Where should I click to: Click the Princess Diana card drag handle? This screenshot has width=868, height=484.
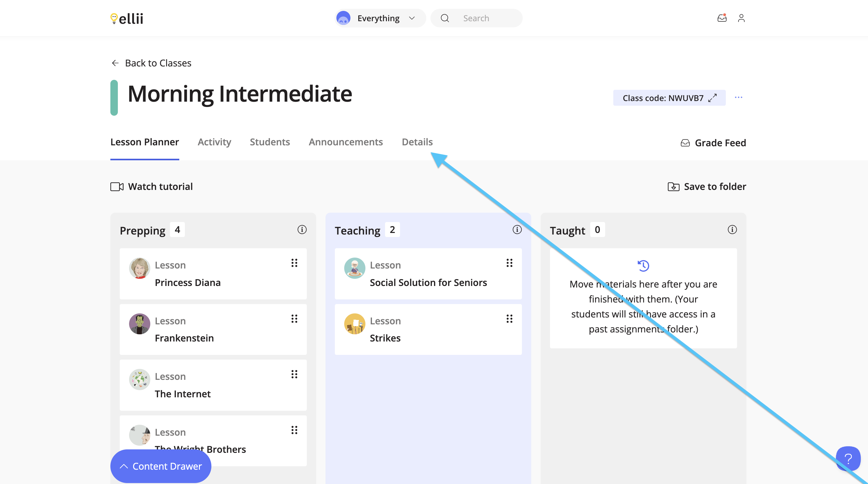pyautogui.click(x=294, y=263)
